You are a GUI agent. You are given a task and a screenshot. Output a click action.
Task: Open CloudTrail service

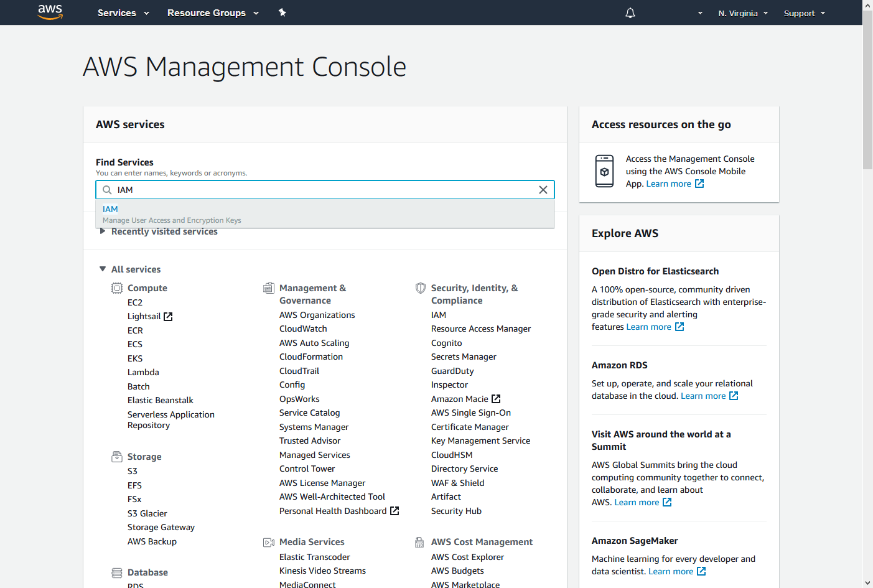(299, 371)
